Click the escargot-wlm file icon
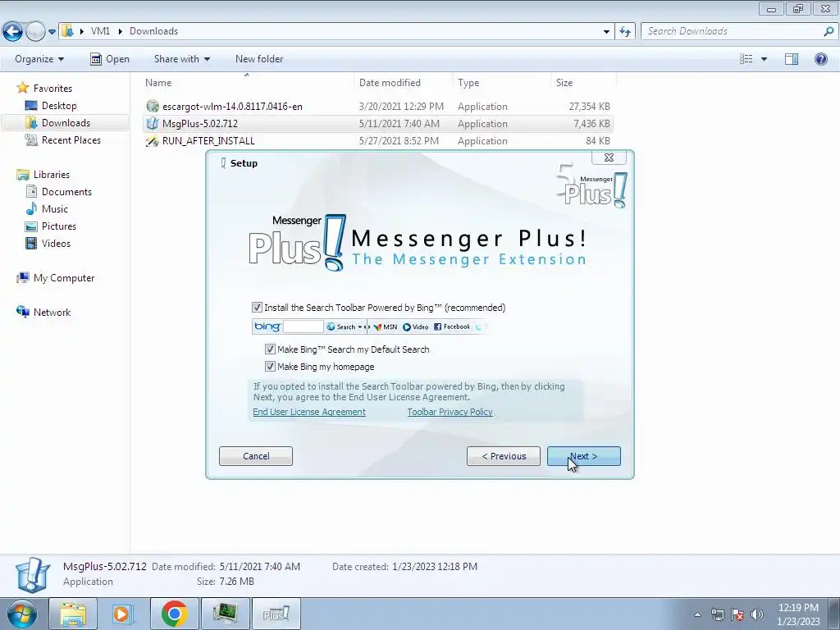This screenshot has height=630, width=840. pyautogui.click(x=153, y=106)
